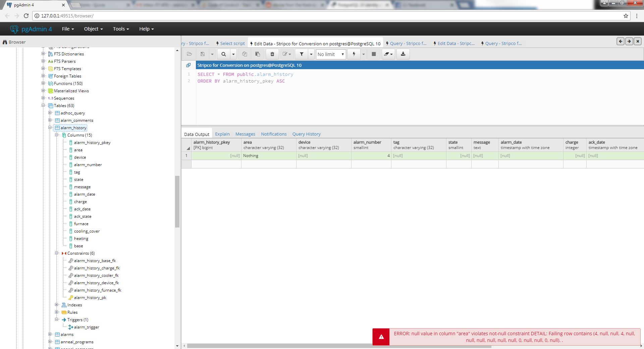The width and height of the screenshot is (644, 349).
Task: Expand the Indexes tree node
Action: point(57,305)
